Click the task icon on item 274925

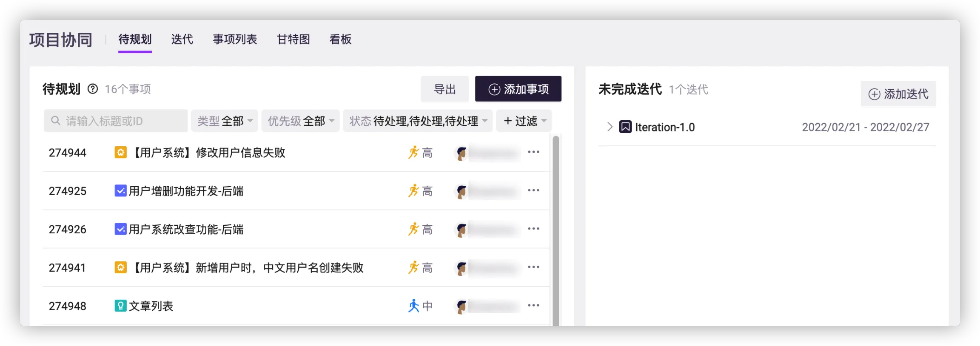[120, 191]
